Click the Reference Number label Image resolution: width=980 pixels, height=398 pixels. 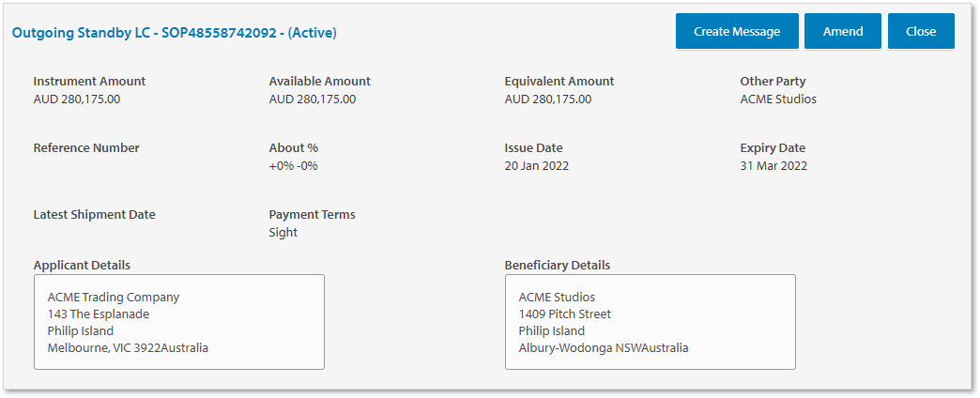(85, 147)
